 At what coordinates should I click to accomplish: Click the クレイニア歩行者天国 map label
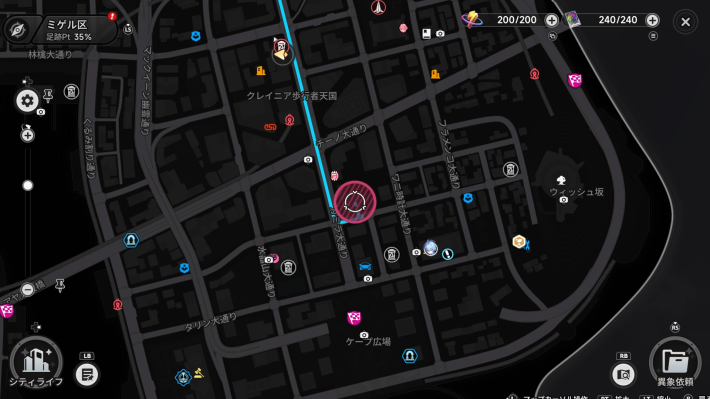point(292,96)
